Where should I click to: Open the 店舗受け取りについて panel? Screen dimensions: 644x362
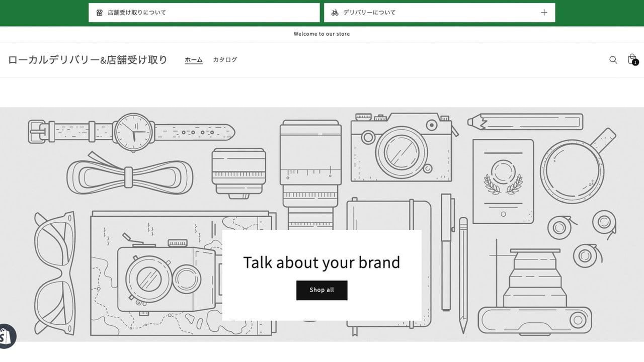click(x=204, y=13)
